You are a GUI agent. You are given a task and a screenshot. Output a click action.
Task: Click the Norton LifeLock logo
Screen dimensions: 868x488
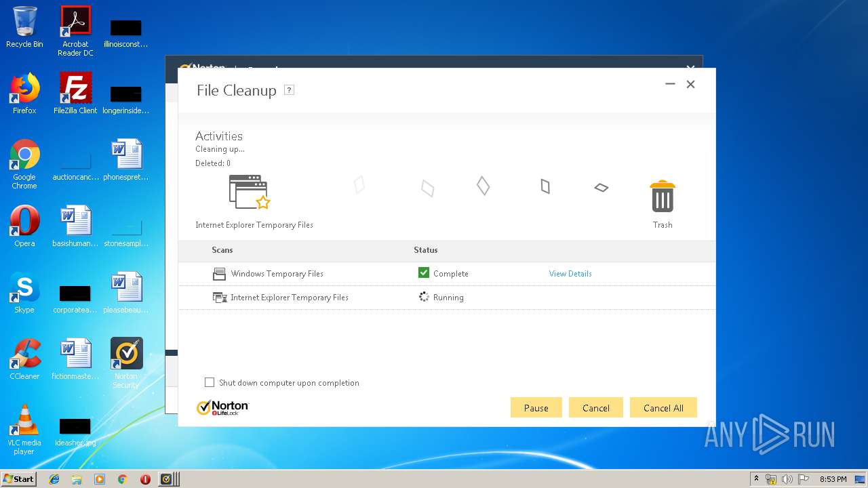point(222,407)
